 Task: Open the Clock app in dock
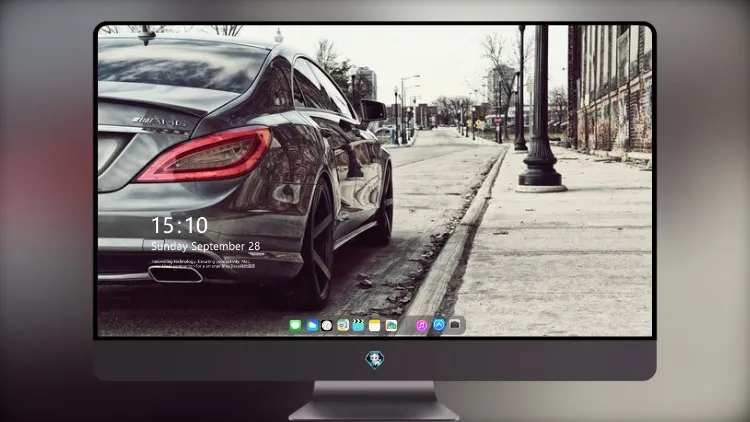[327, 325]
